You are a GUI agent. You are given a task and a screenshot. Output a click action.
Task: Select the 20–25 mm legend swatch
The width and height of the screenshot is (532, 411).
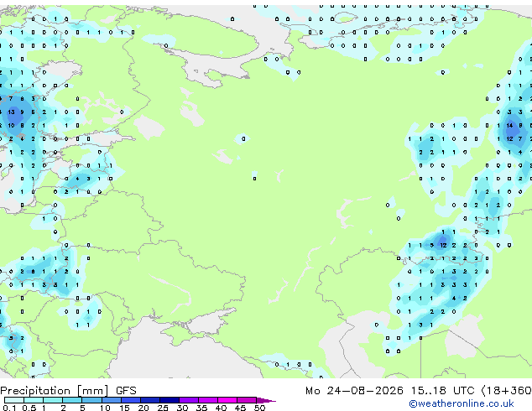pos(149,400)
